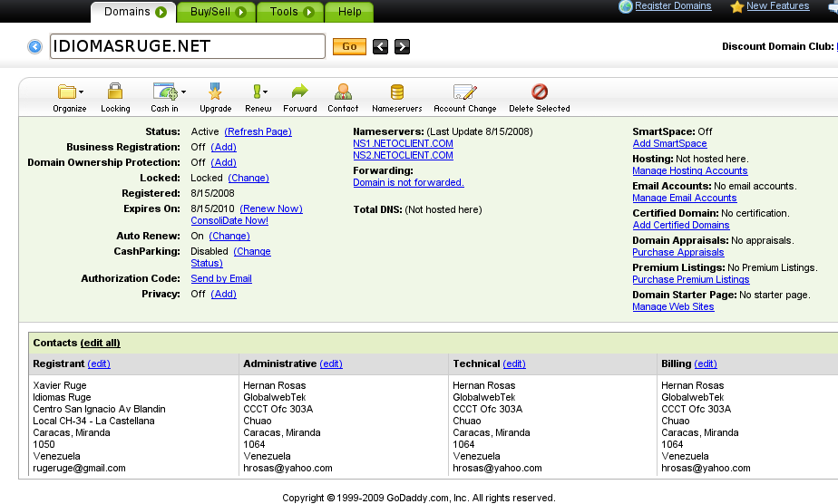Add Business Registration via Add link
Screen dimensions: 838x504
coord(223,147)
